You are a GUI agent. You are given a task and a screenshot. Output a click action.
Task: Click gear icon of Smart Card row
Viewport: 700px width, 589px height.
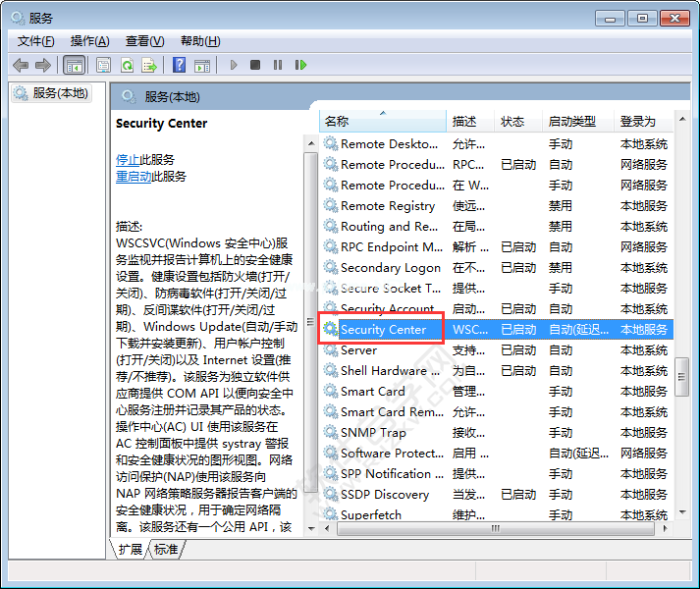coord(330,391)
